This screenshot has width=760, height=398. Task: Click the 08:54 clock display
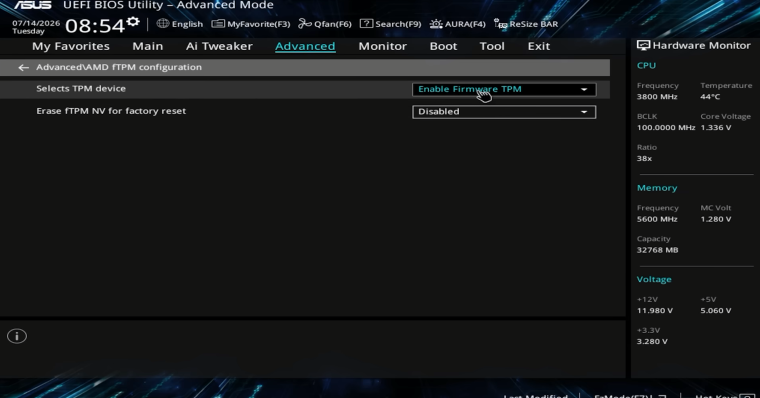(x=95, y=26)
